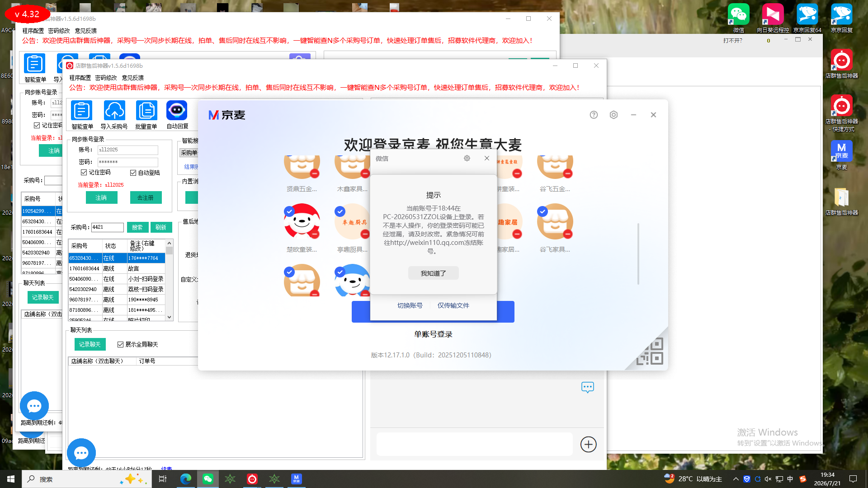Select row with 备注 荔枝-扫码登录

click(117, 289)
